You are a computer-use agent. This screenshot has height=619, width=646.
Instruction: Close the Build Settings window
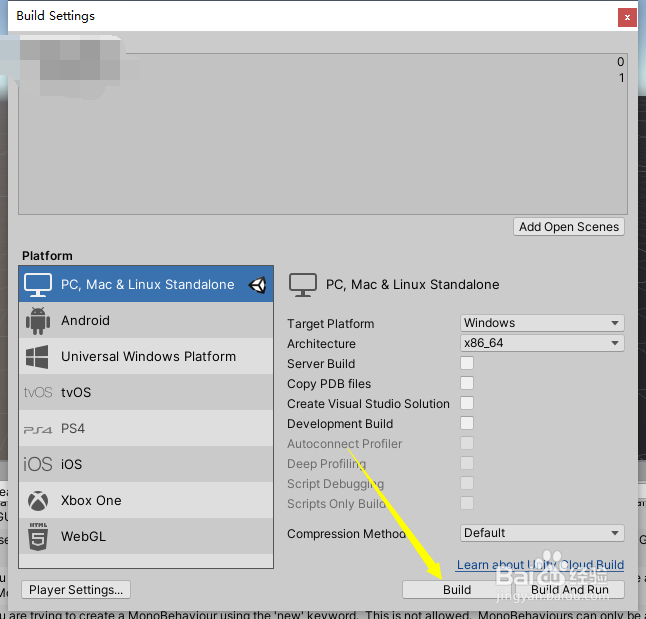click(x=627, y=17)
